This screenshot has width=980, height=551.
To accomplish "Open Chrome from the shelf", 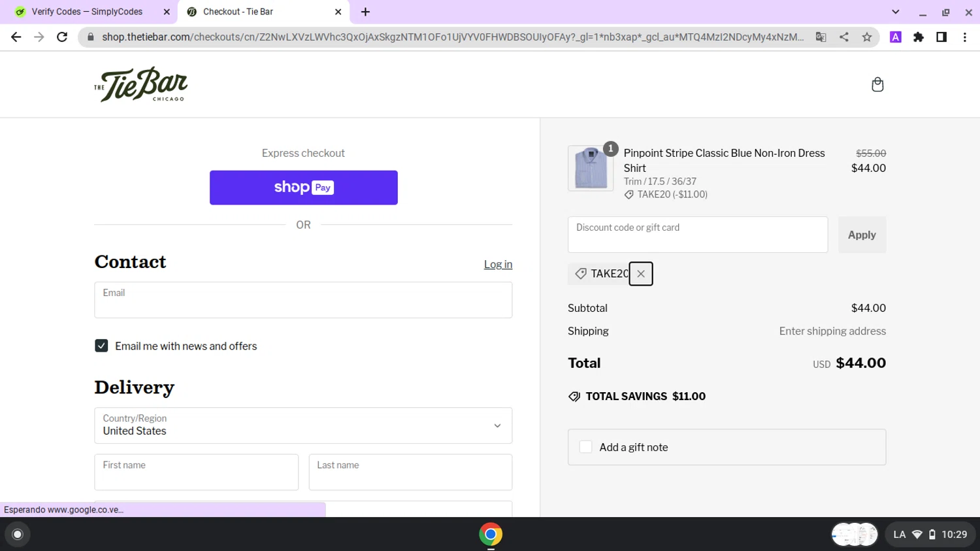I will [x=491, y=535].
